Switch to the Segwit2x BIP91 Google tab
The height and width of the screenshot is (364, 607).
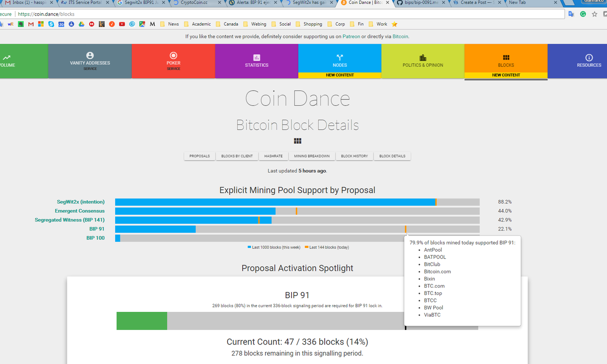coord(140,3)
